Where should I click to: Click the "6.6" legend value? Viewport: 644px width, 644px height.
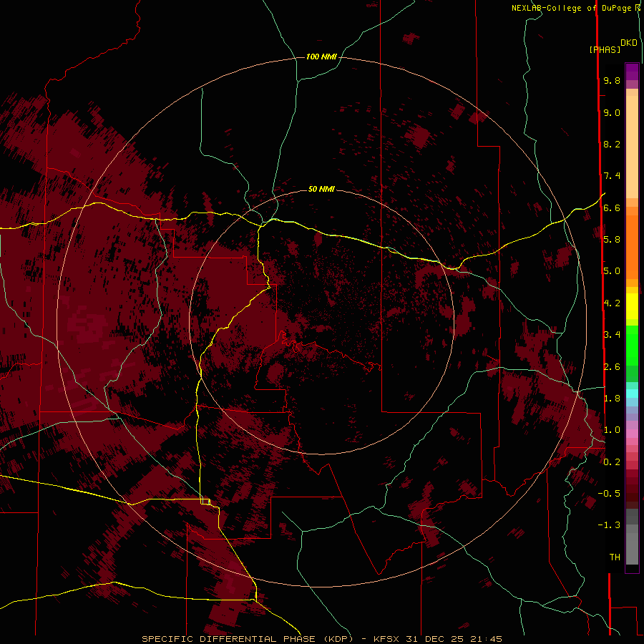click(612, 208)
